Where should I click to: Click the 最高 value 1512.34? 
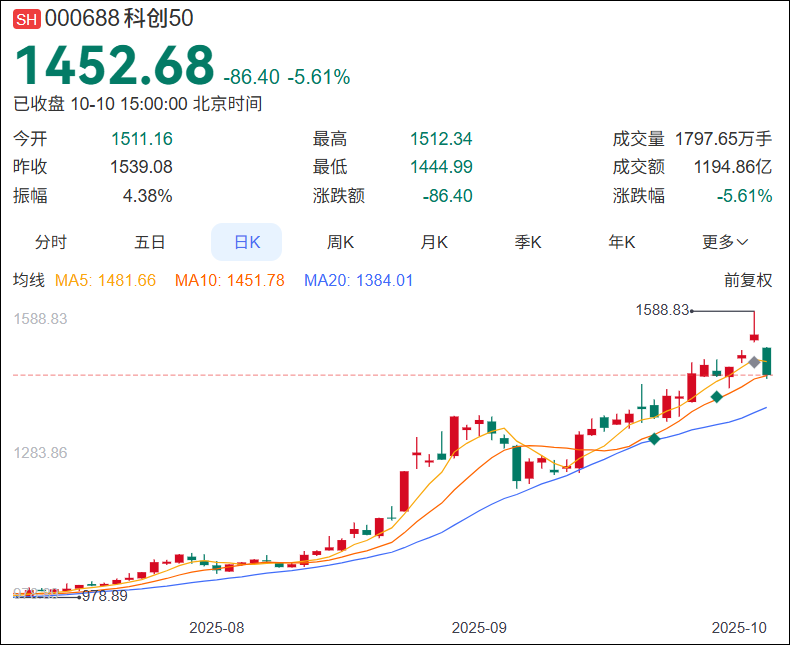tap(441, 139)
